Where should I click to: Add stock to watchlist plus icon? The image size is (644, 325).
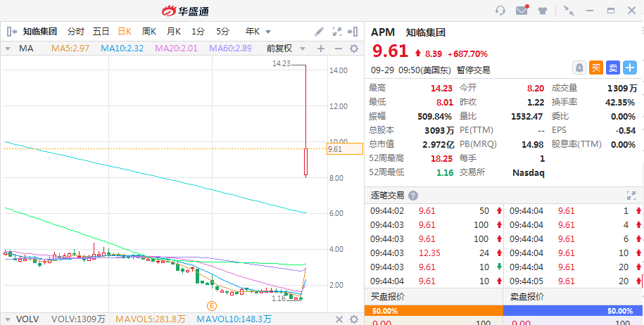click(x=630, y=68)
